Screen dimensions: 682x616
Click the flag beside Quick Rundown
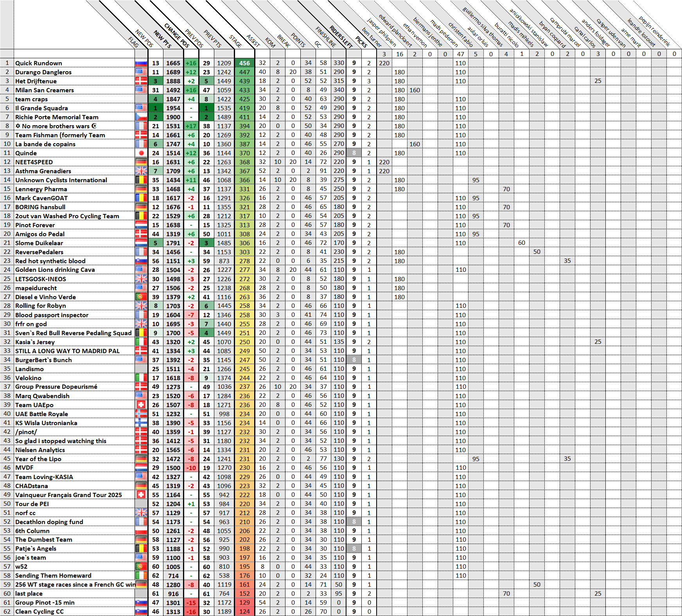click(141, 63)
